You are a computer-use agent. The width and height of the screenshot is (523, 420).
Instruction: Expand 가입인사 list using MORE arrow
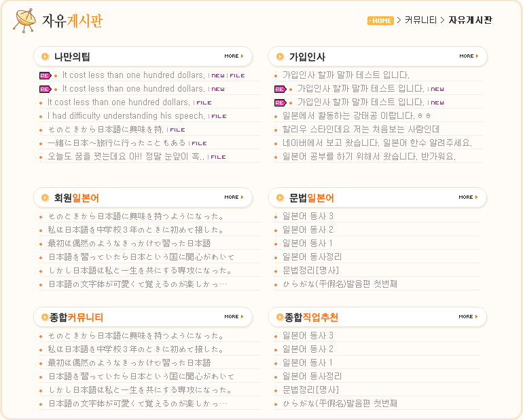point(469,56)
